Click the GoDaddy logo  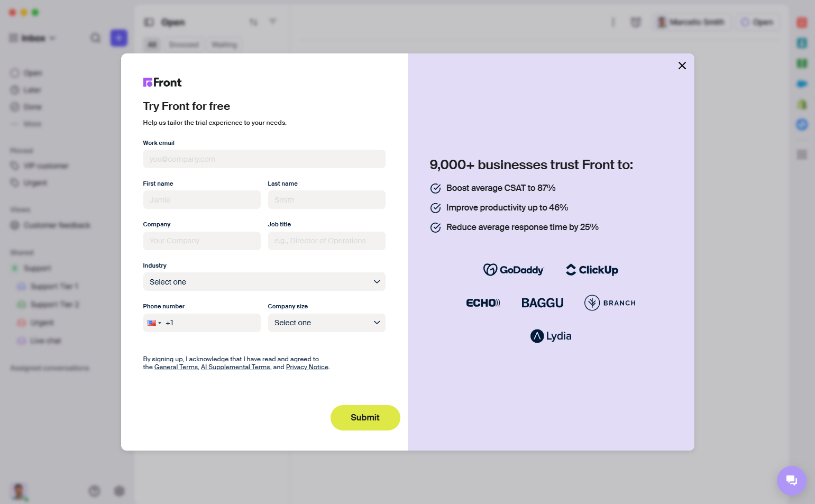[513, 270]
